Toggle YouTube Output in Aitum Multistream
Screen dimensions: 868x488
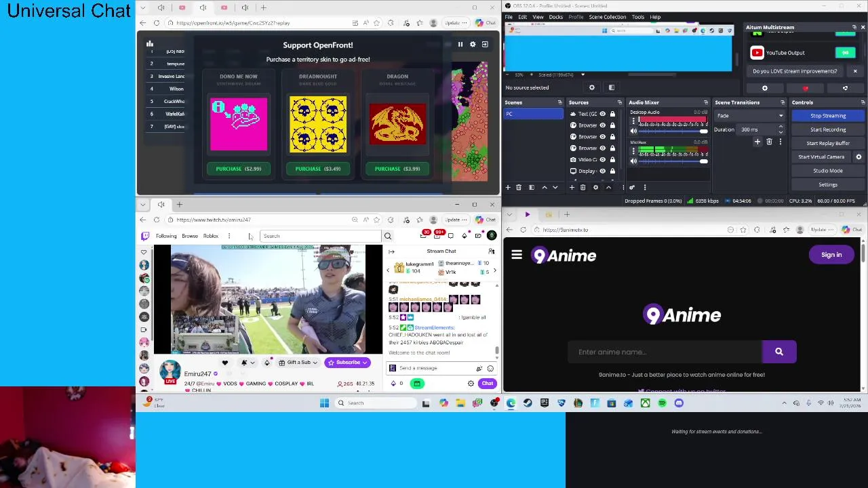click(845, 53)
